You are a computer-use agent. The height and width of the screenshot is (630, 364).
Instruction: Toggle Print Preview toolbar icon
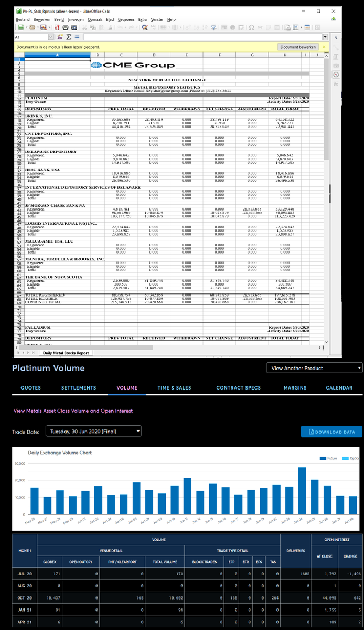(74, 27)
